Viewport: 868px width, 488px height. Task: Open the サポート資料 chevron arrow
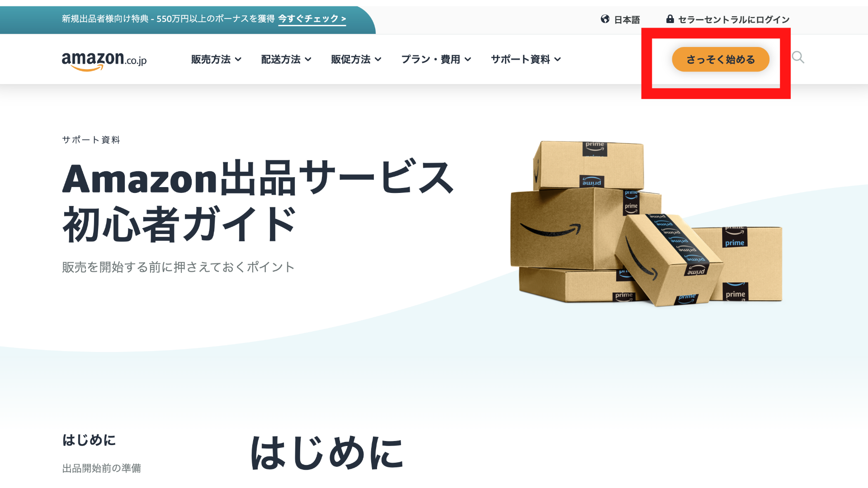557,60
